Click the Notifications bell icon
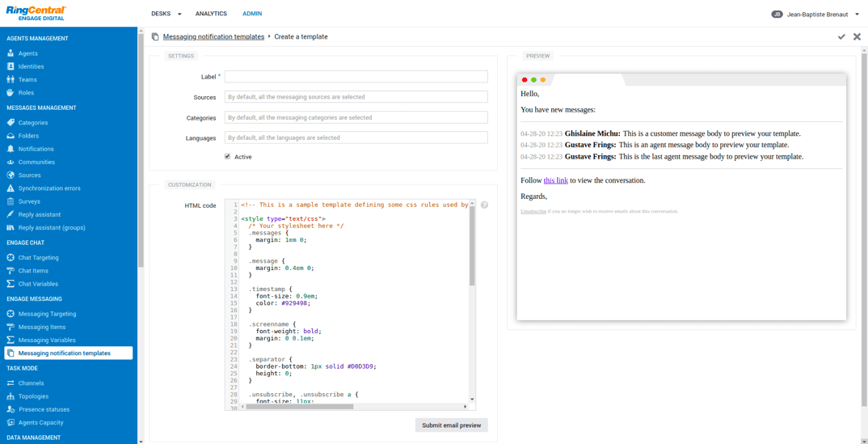This screenshot has height=444, width=868. pos(11,149)
